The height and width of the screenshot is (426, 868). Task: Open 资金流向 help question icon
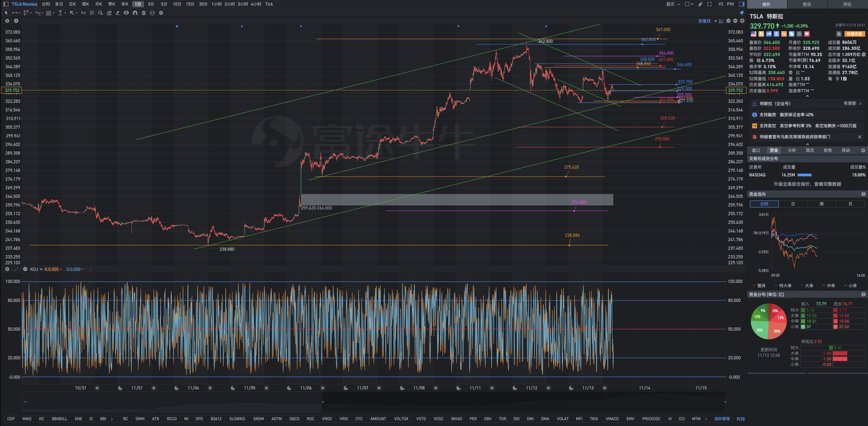tap(864, 194)
